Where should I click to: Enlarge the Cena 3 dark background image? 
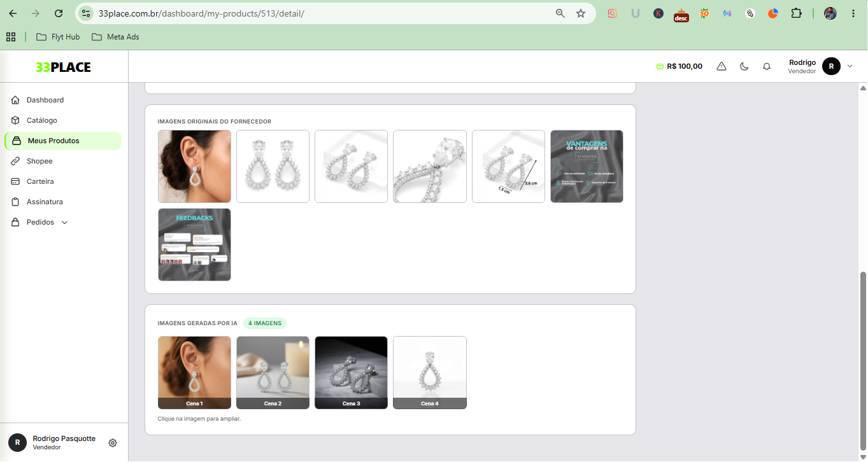pyautogui.click(x=351, y=372)
